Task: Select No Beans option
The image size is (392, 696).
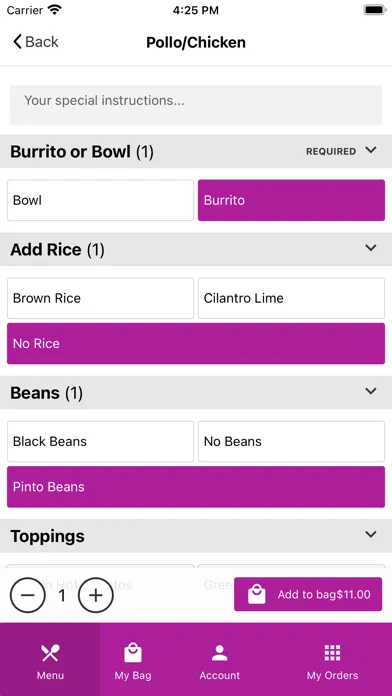Action: pyautogui.click(x=291, y=442)
